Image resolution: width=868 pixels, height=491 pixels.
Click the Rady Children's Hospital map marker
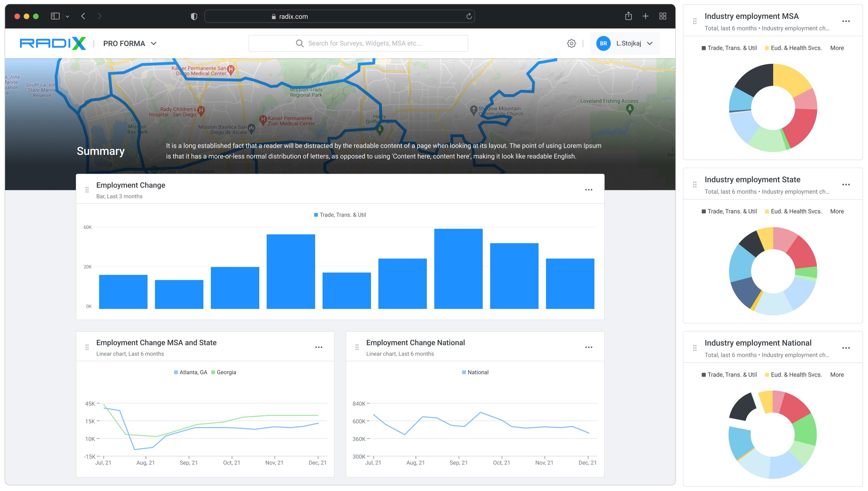[x=201, y=111]
